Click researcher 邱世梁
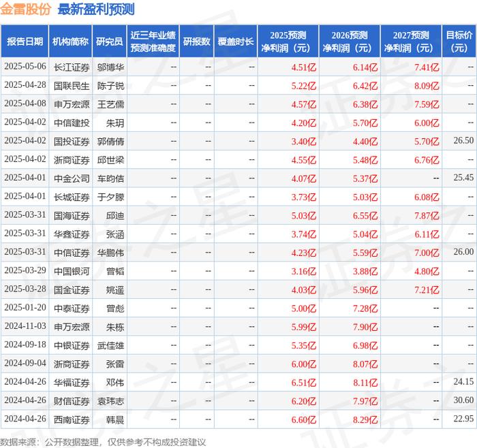Screen dimensions: 477x448 (110, 160)
